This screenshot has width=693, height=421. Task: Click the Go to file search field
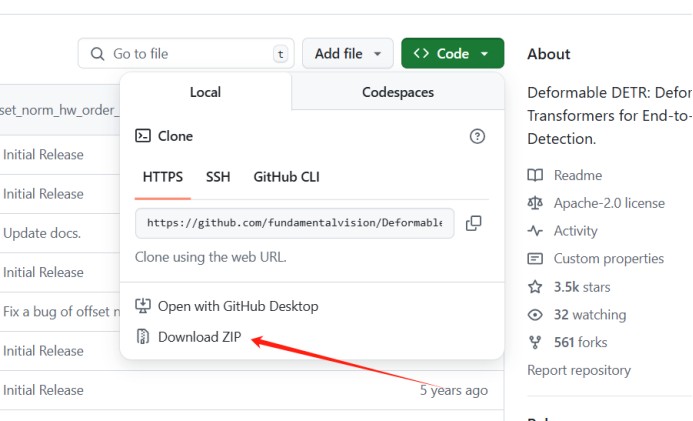[186, 53]
